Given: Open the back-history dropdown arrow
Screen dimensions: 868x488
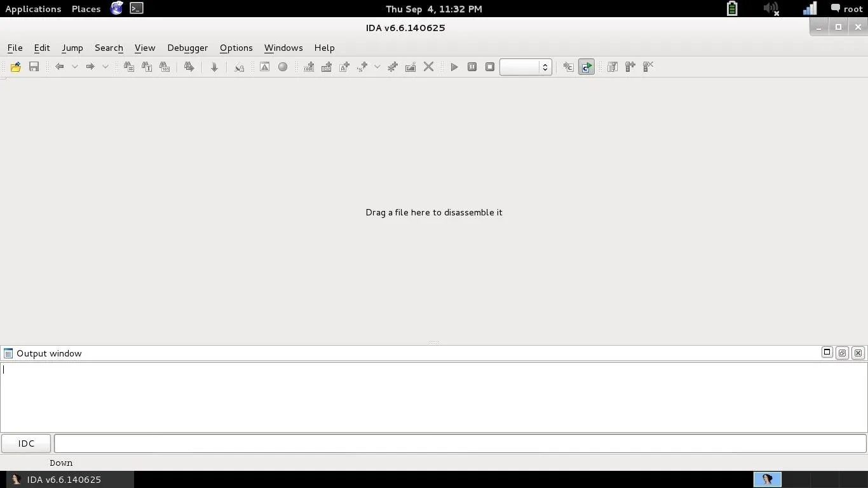Looking at the screenshot, I should (x=74, y=67).
